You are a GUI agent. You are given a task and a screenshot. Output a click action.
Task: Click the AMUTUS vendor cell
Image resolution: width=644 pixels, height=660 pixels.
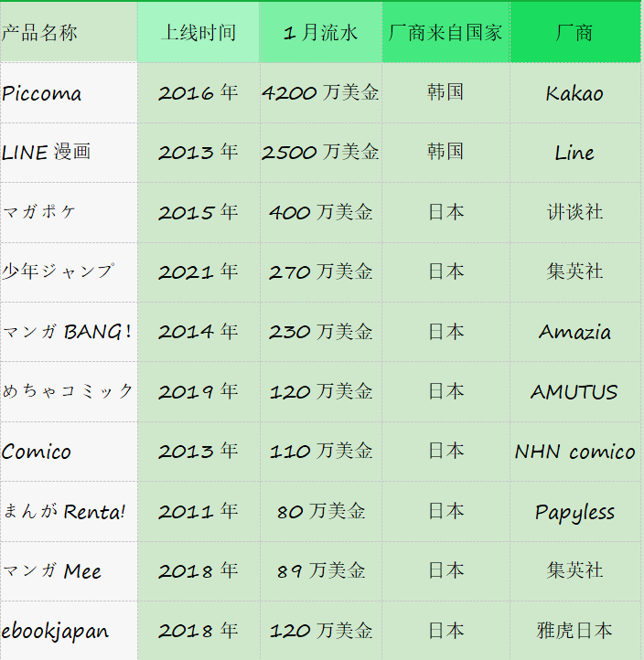pos(574,392)
